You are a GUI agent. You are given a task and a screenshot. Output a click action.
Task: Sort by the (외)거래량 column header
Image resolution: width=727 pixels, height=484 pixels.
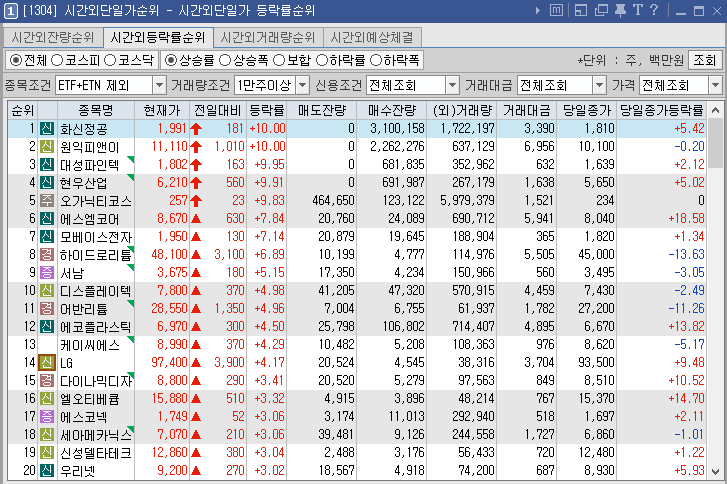click(x=462, y=110)
